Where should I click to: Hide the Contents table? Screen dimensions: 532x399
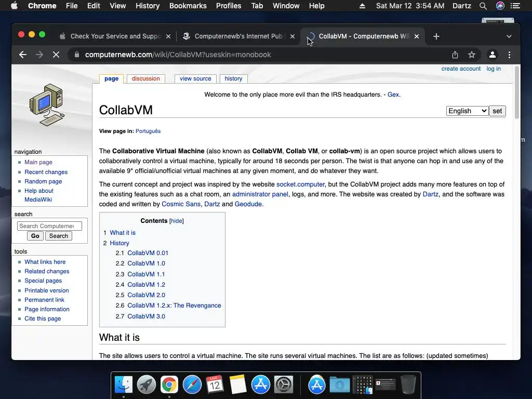177,221
